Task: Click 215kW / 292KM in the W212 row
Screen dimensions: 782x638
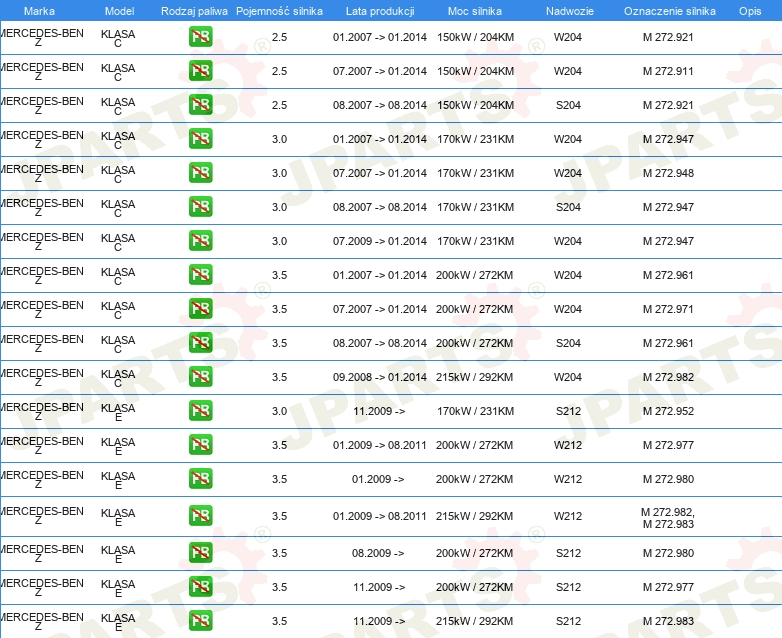Action: pyautogui.click(x=474, y=516)
